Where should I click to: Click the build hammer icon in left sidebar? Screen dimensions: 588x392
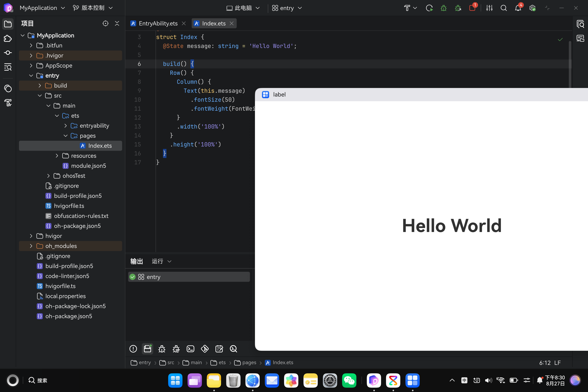click(8, 103)
